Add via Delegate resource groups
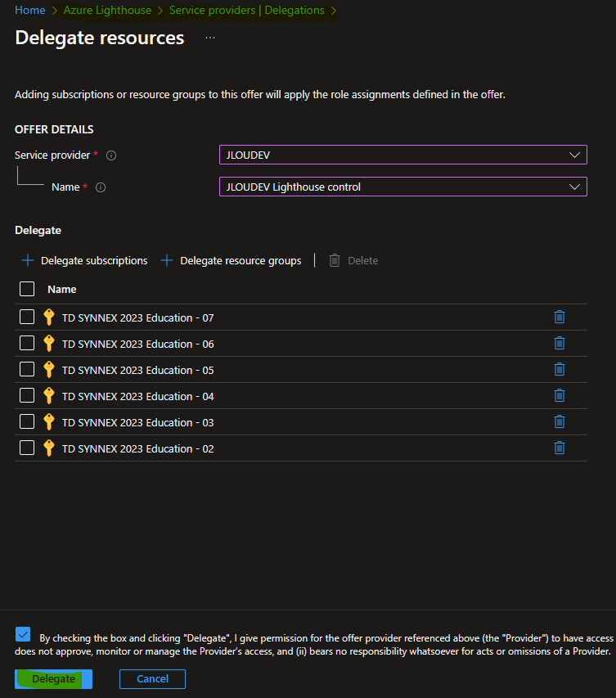 231,260
